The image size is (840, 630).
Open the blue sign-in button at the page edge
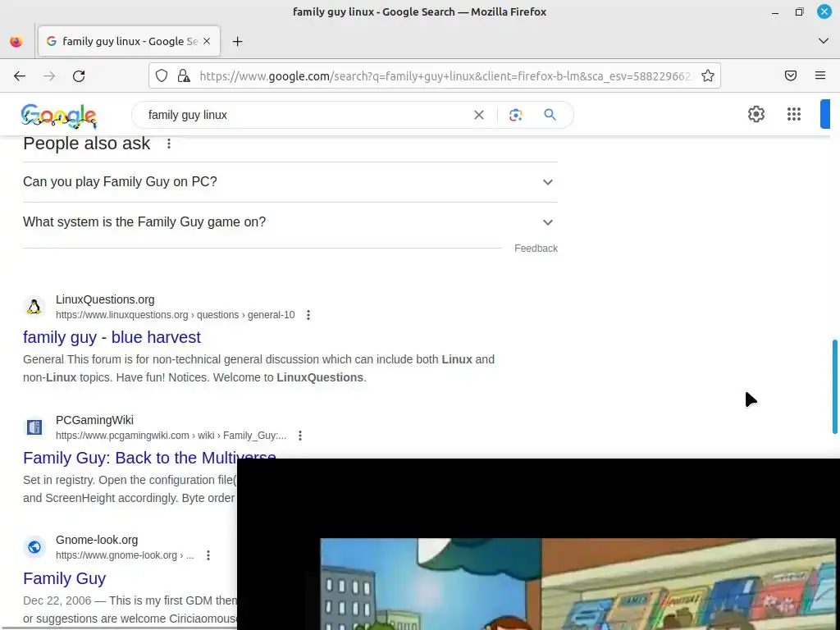(x=825, y=114)
